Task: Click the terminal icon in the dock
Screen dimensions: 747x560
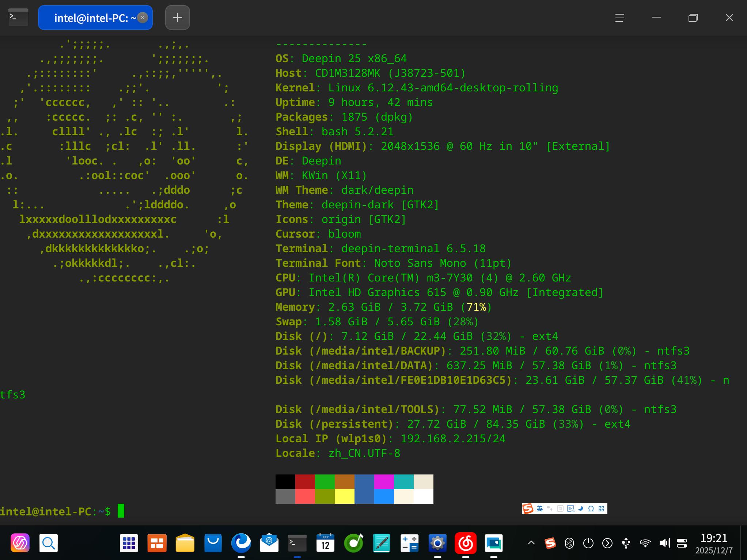Action: coord(297,543)
